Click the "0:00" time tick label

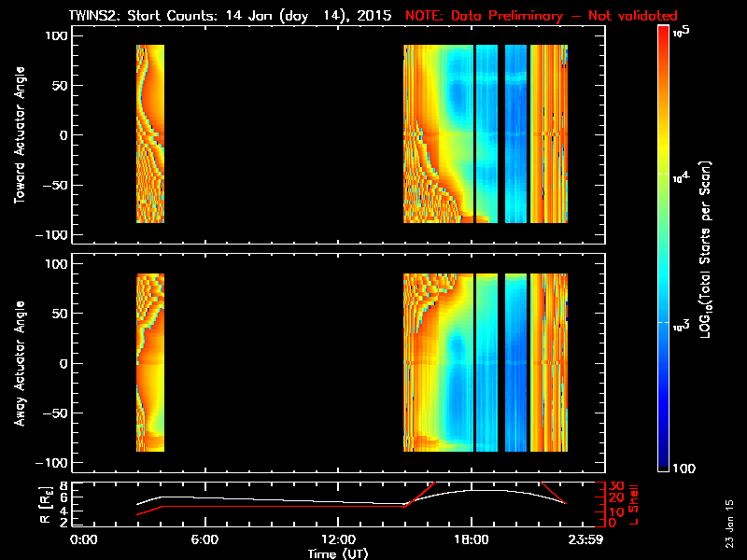(84, 539)
